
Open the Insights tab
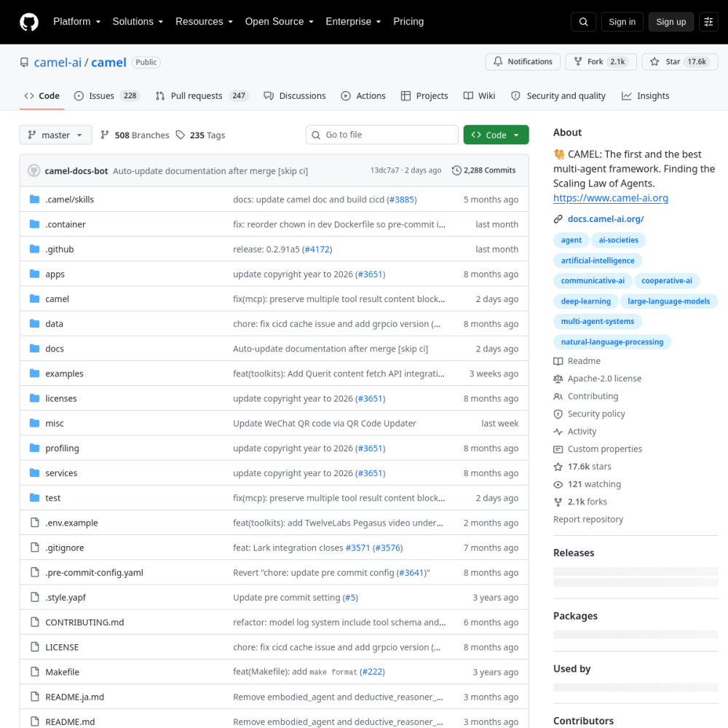[645, 95]
